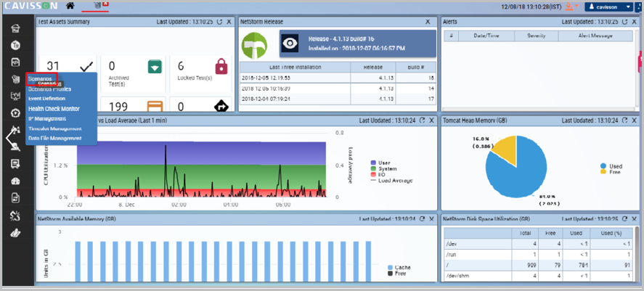Close the Tomcat Heap Memory panel
The width and height of the screenshot is (644, 291).
pyautogui.click(x=634, y=120)
